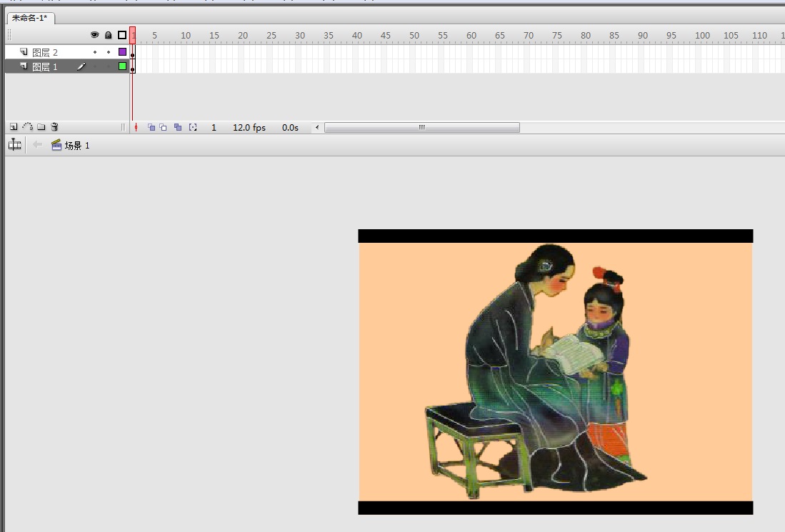Click the red playhead at frame 1
Image resolution: width=785 pixels, height=532 pixels.
[x=133, y=35]
